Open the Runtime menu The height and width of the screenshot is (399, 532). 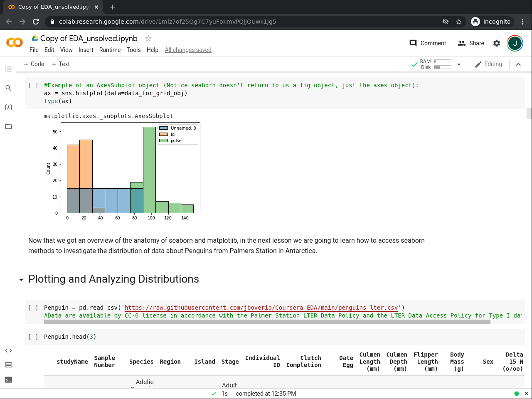point(110,50)
